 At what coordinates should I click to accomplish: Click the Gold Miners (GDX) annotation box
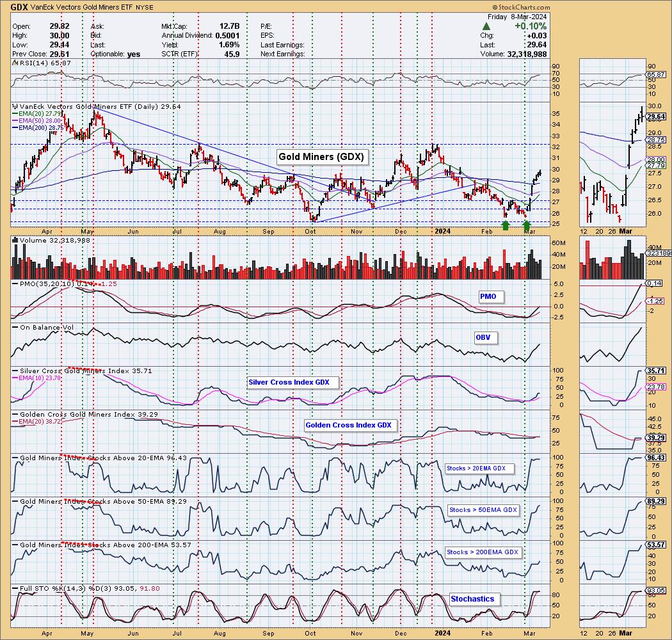coord(321,156)
